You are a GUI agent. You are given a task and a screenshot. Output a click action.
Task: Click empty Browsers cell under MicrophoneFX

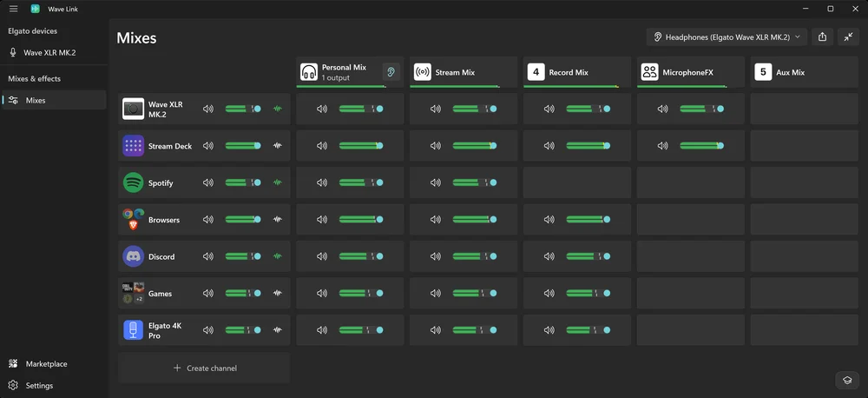coord(690,220)
